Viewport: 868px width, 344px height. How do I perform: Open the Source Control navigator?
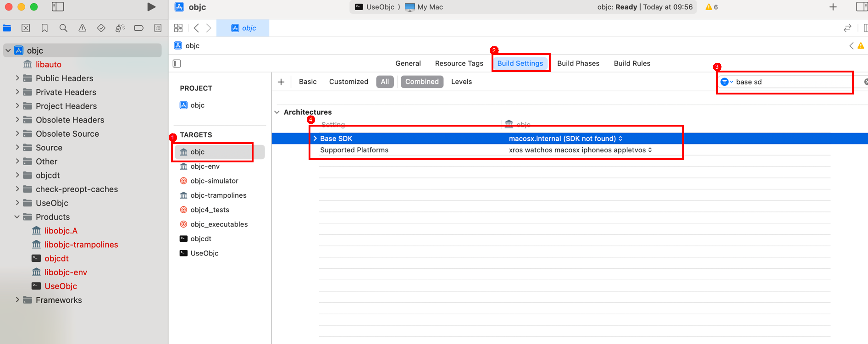coord(26,28)
